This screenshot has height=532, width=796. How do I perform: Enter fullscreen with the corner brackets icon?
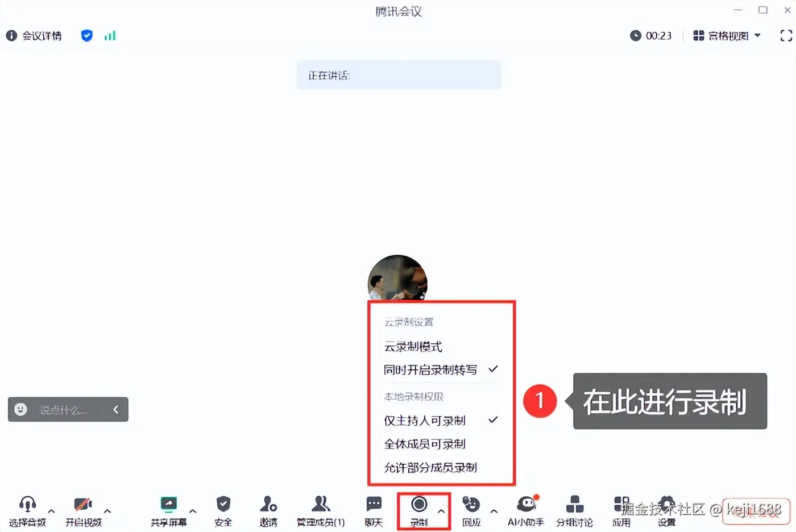tap(786, 36)
